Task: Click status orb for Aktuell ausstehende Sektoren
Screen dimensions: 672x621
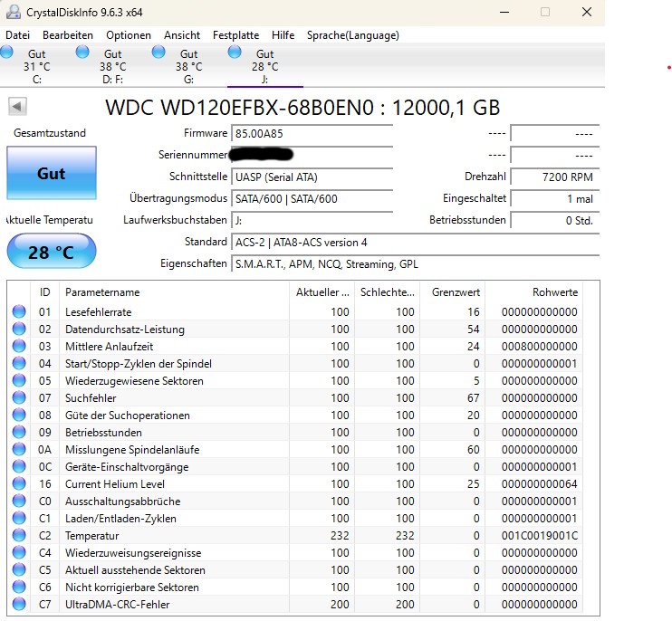Action: [19, 569]
